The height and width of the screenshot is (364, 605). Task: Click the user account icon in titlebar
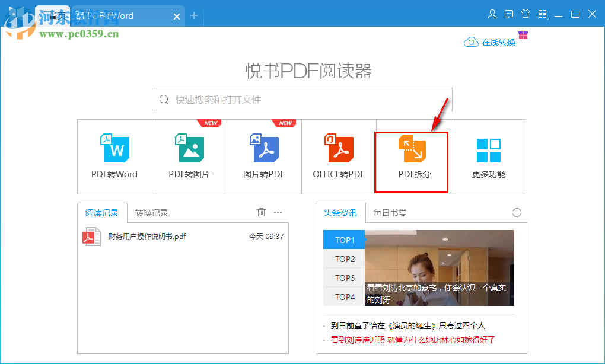pyautogui.click(x=492, y=14)
